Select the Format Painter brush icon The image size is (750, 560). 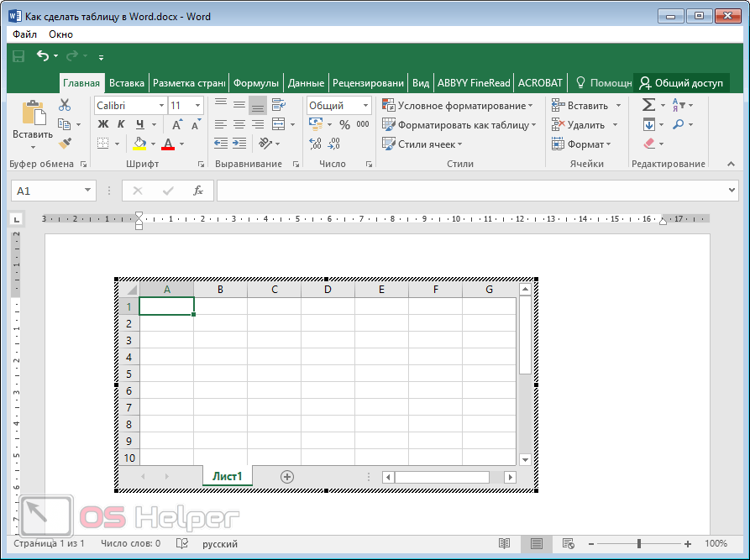pyautogui.click(x=65, y=144)
